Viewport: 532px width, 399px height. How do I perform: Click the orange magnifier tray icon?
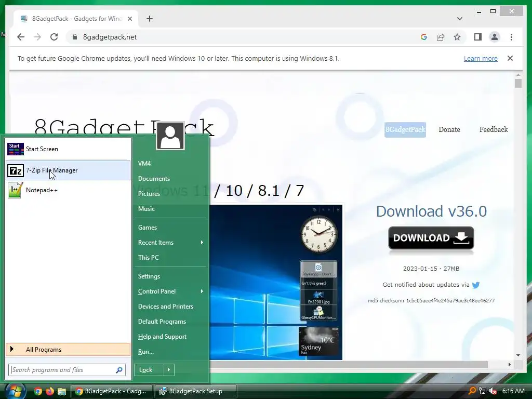point(472,391)
